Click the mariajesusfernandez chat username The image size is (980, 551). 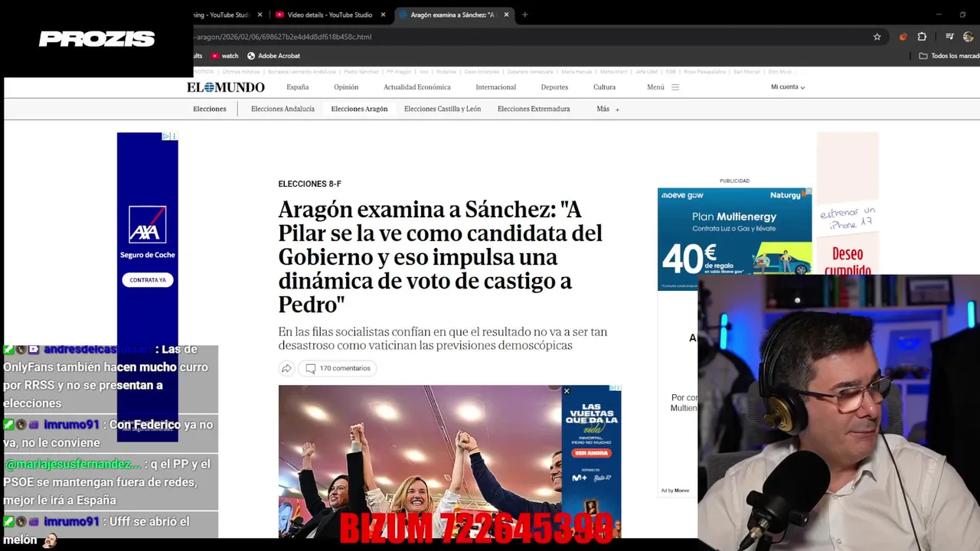73,465
